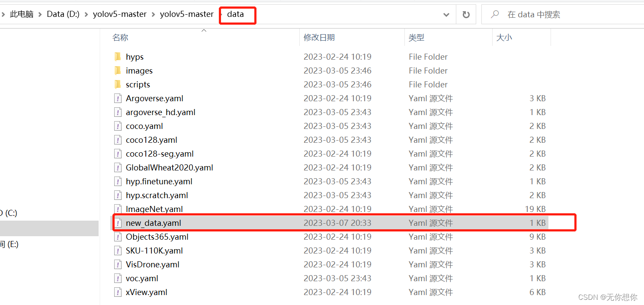The image size is (644, 305).
Task: Select file name new_data.yaml
Action: pos(154,223)
